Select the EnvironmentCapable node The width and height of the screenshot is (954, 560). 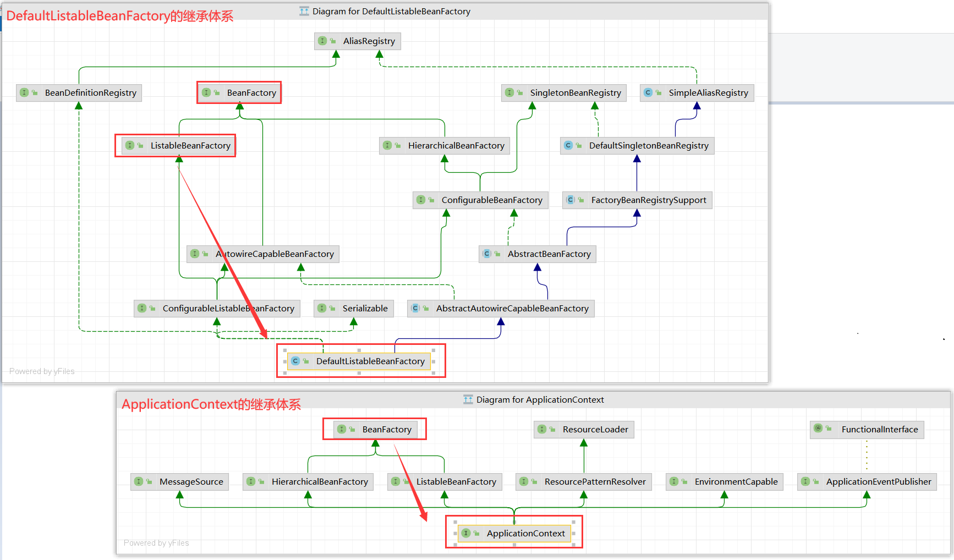coord(725,482)
